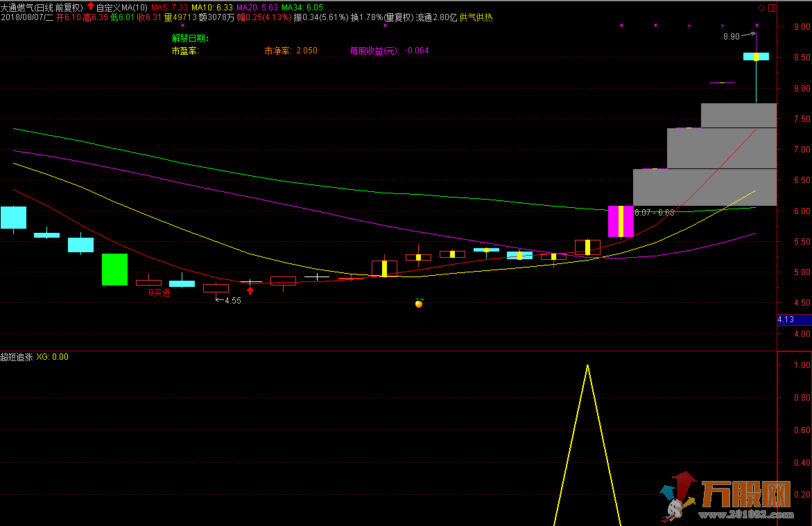Click the XG: 0.00 indicator value
The width and height of the screenshot is (812, 526).
pyautogui.click(x=52, y=357)
